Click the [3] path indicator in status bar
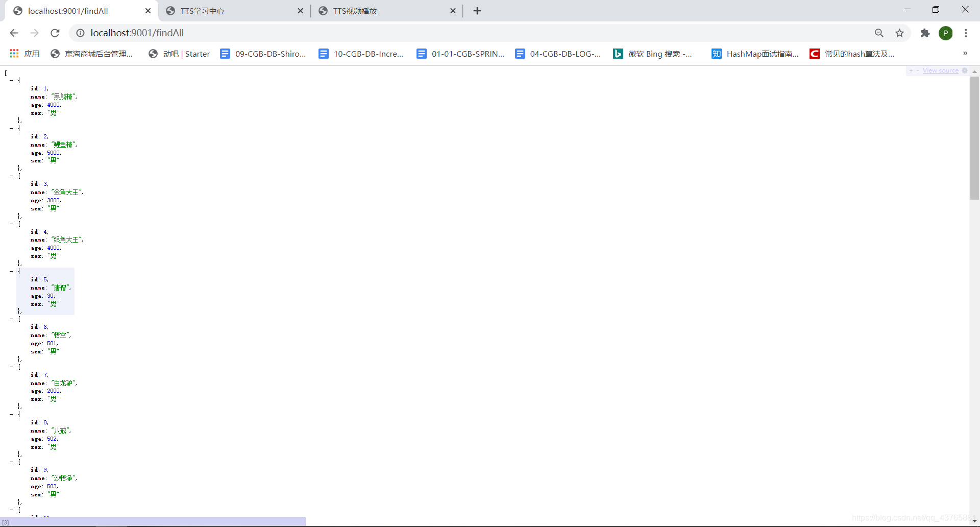 tap(6, 522)
